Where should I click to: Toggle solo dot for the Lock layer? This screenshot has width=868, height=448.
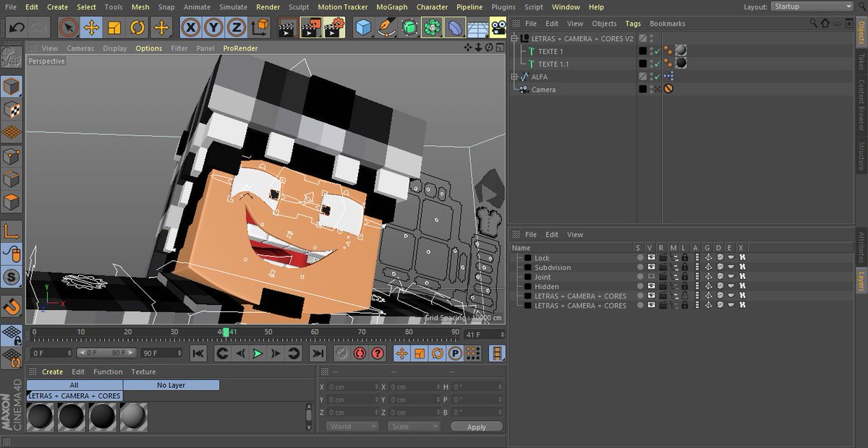(x=639, y=258)
